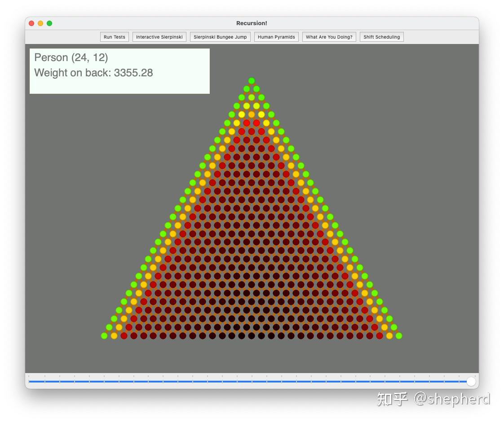
Task: Click the slider thumb at the far right
Action: (x=471, y=381)
